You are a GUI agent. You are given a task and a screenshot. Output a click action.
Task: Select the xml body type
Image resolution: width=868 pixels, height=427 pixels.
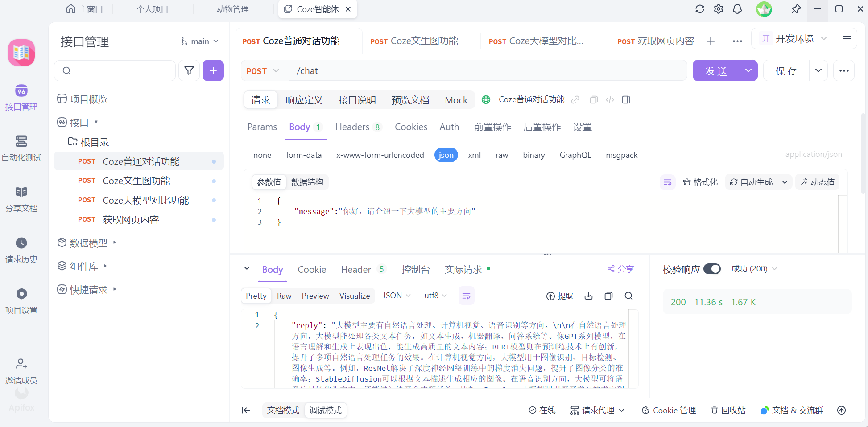[474, 155]
